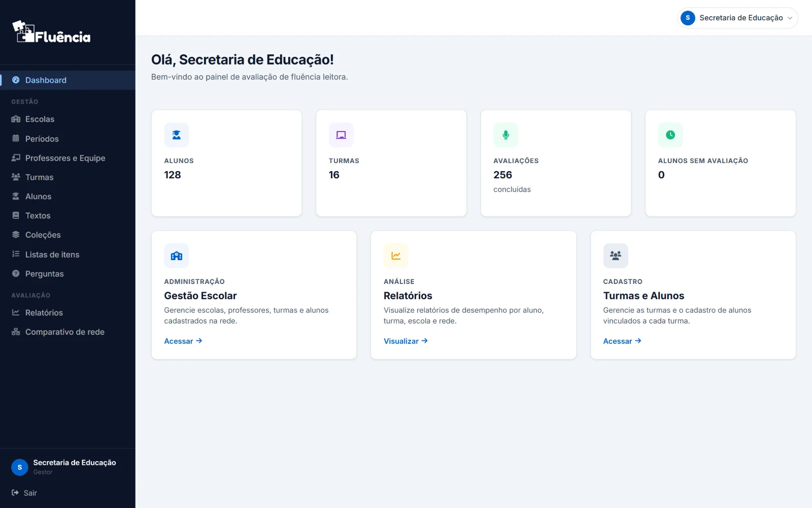Click the 256 avaliações value

(x=502, y=175)
